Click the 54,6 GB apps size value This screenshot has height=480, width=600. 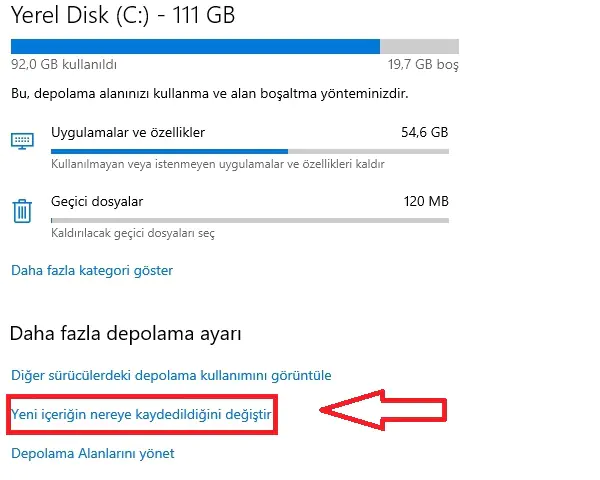[x=424, y=131]
